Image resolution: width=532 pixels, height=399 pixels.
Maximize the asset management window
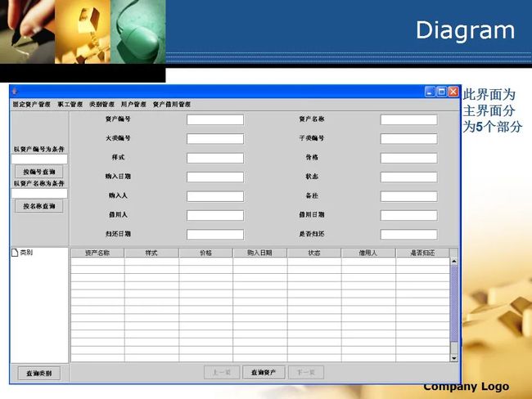point(441,92)
